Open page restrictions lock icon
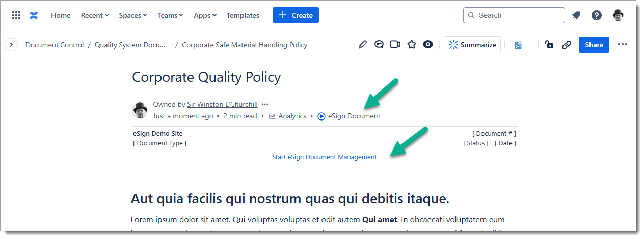Screen dimensions: 644x239 click(x=549, y=45)
